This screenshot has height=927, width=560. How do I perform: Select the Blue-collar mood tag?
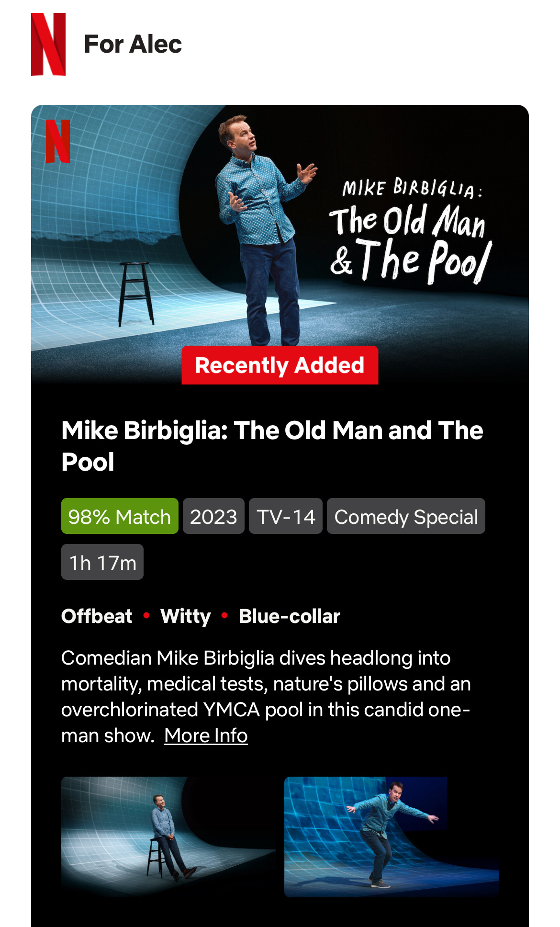[x=290, y=616]
